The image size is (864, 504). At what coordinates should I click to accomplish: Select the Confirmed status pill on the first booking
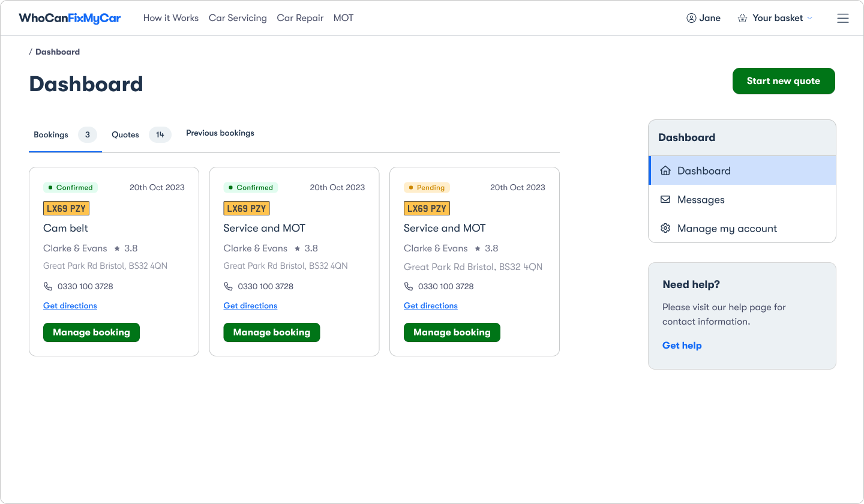(x=71, y=187)
